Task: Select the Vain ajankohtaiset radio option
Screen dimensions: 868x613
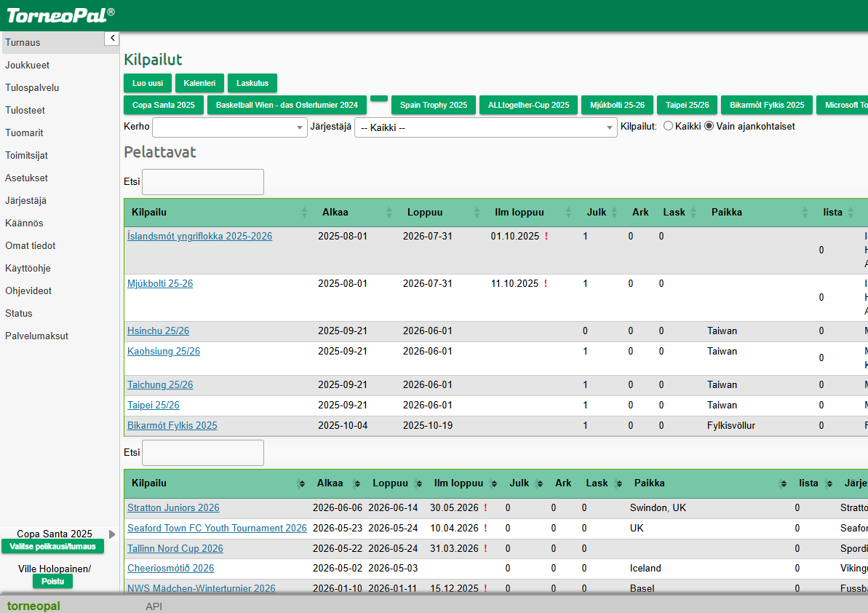Action: pos(709,126)
